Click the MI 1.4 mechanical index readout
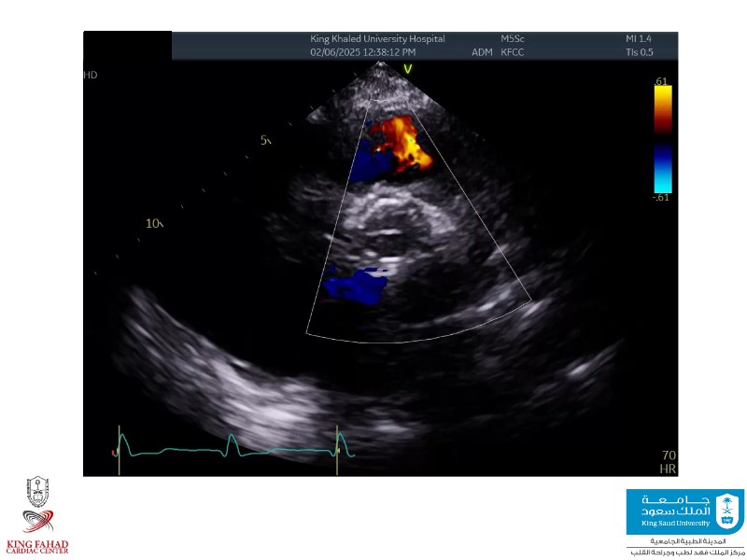 639,39
